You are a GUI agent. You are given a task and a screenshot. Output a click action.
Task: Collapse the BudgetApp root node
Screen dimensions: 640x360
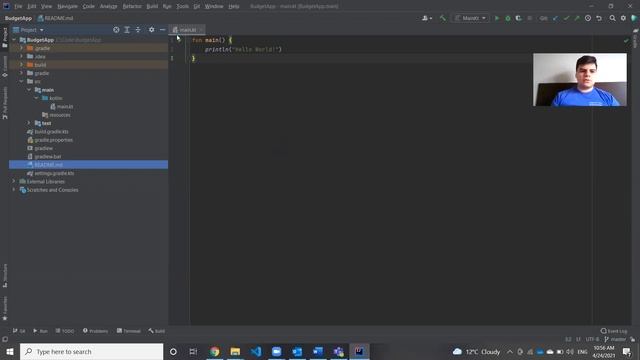[14, 40]
